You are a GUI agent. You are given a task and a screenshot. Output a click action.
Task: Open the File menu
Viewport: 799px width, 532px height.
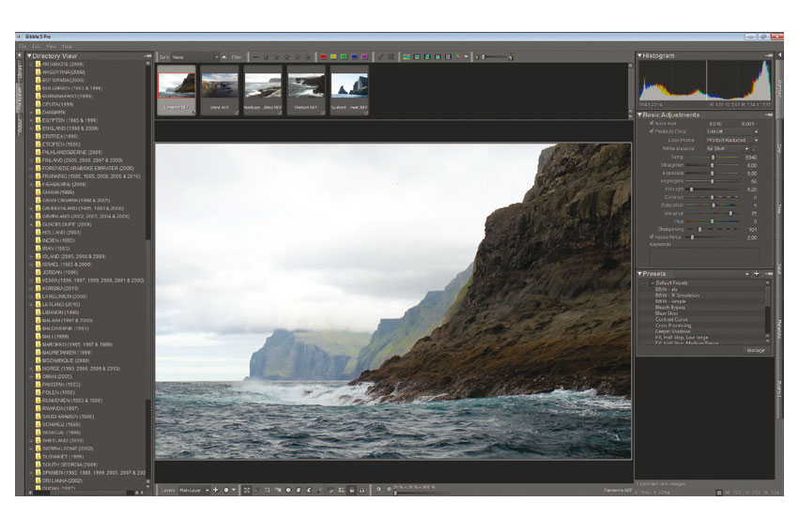click(23, 45)
